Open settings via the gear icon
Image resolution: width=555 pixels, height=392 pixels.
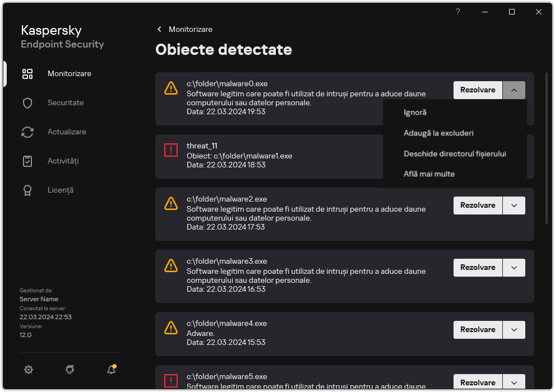coord(29,370)
